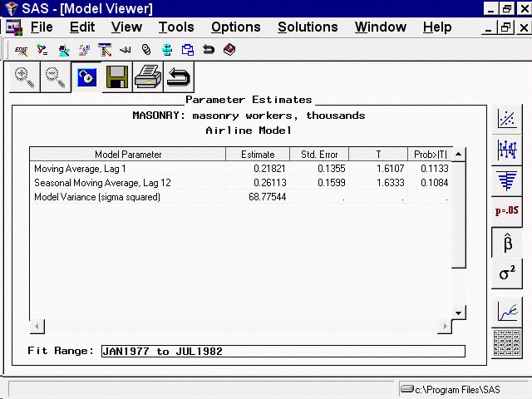Open the Tools menu
The image size is (532, 399).
point(176,27)
